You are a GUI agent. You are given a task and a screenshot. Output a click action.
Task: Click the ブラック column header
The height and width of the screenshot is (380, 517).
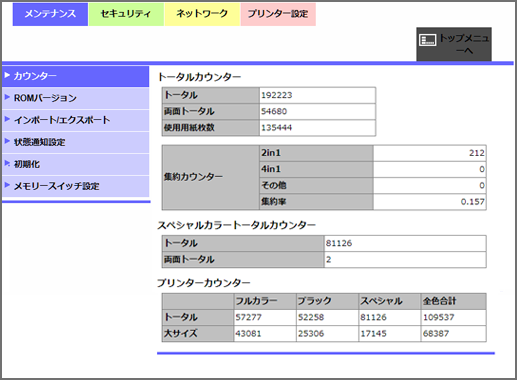pos(327,301)
